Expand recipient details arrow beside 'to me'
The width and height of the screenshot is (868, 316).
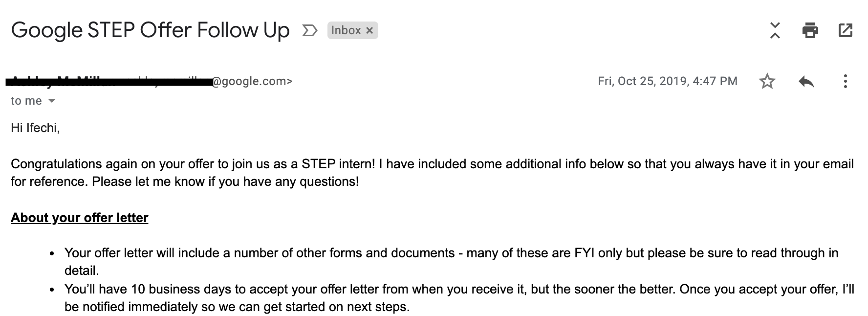(x=51, y=101)
